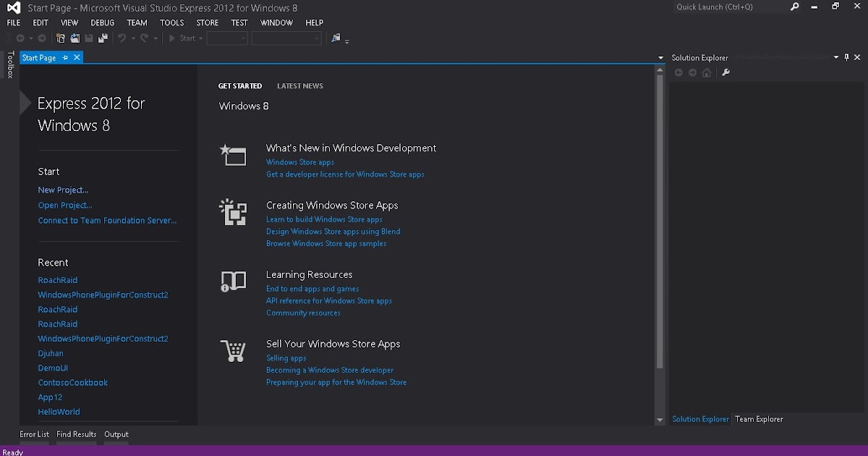This screenshot has height=456, width=868.
Task: Open the Redo history dropdown arrow
Action: coord(156,38)
